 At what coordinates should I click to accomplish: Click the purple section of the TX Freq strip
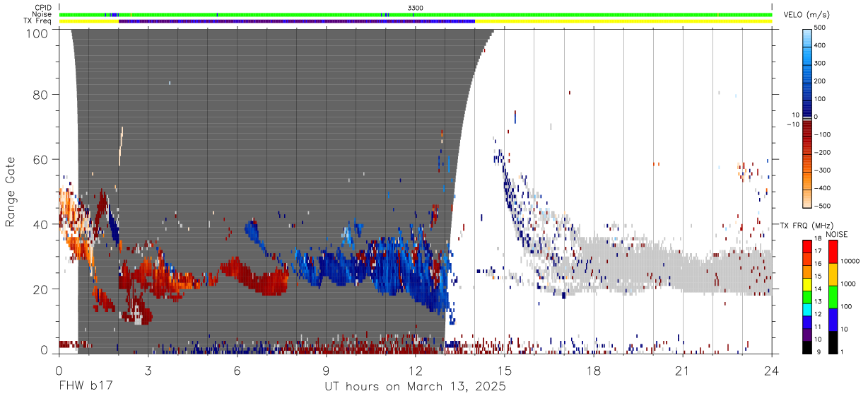297,21
